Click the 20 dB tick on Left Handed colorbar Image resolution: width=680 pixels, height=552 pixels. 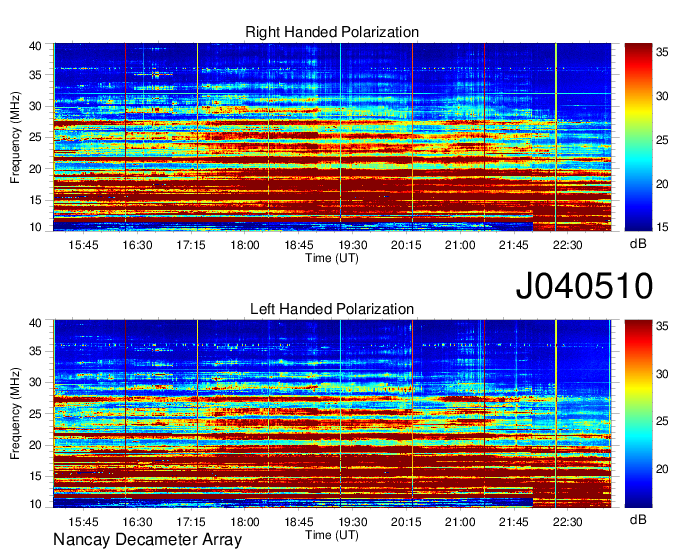(x=662, y=469)
